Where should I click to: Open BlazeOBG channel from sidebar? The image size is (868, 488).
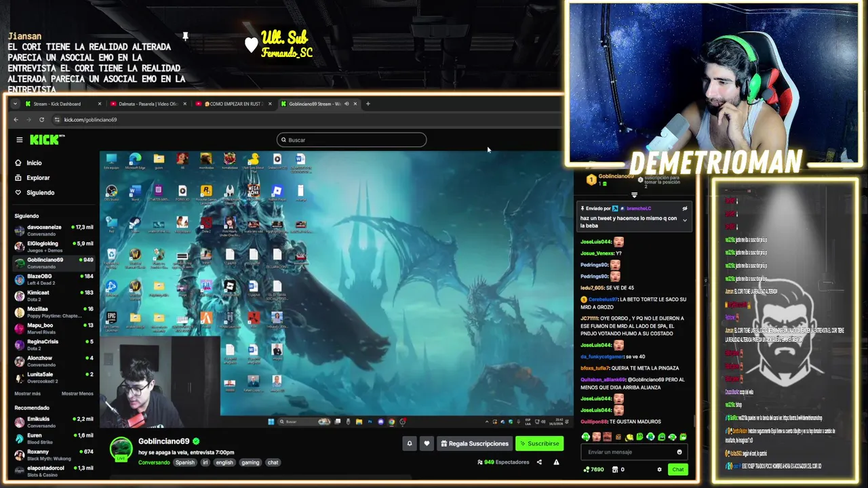click(54, 279)
